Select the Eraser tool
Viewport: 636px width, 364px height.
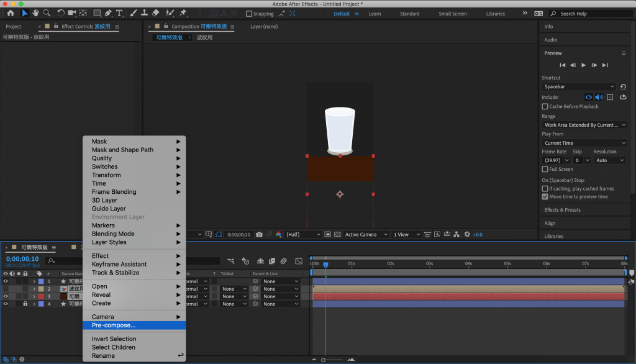click(x=155, y=13)
